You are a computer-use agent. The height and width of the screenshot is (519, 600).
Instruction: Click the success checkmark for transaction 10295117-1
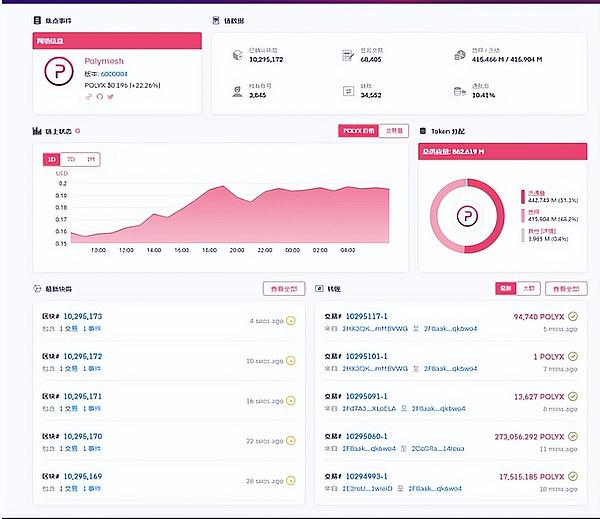click(x=572, y=317)
